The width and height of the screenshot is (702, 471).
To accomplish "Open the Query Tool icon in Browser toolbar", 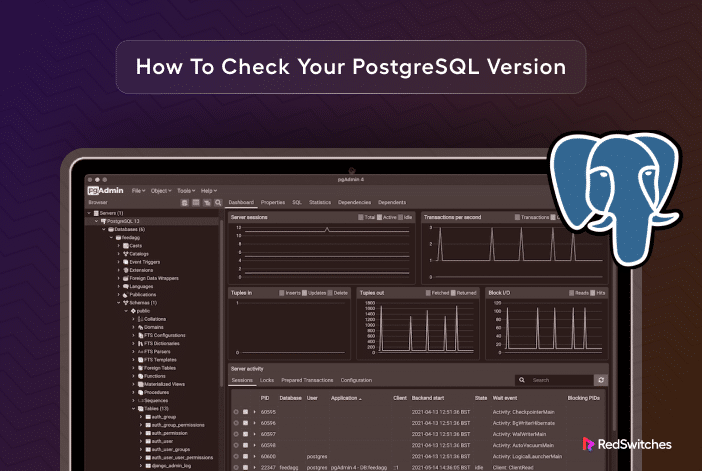I will (184, 203).
